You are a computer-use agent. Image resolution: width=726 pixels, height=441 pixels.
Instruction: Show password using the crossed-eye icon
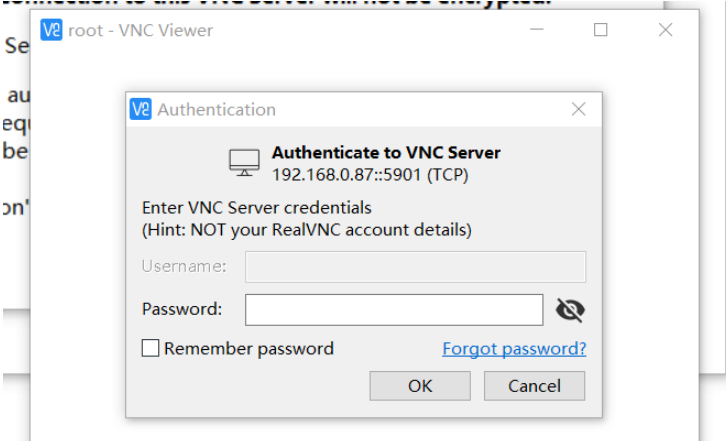coord(570,310)
